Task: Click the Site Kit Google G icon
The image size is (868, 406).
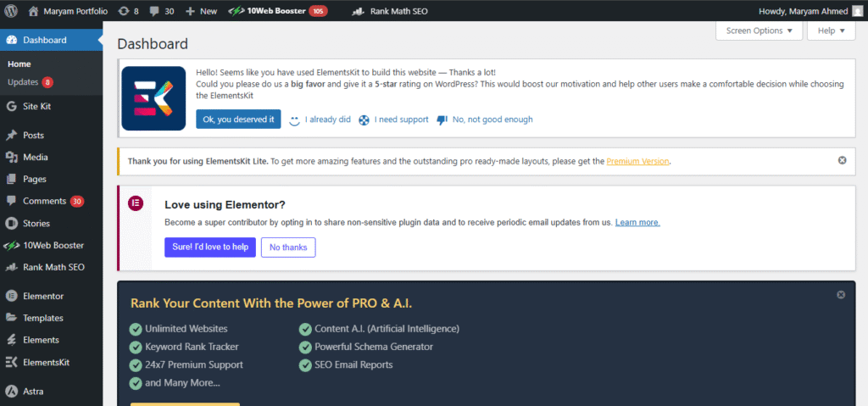Action: pos(11,106)
